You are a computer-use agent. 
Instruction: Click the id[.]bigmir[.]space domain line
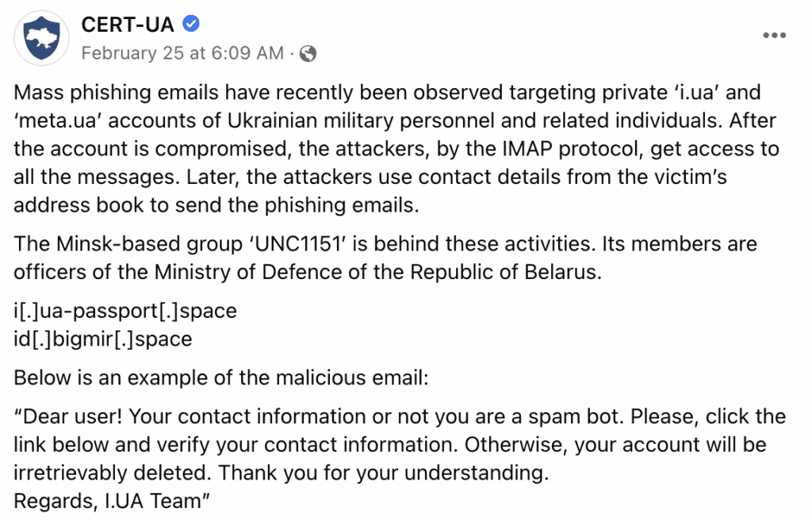tap(103, 339)
